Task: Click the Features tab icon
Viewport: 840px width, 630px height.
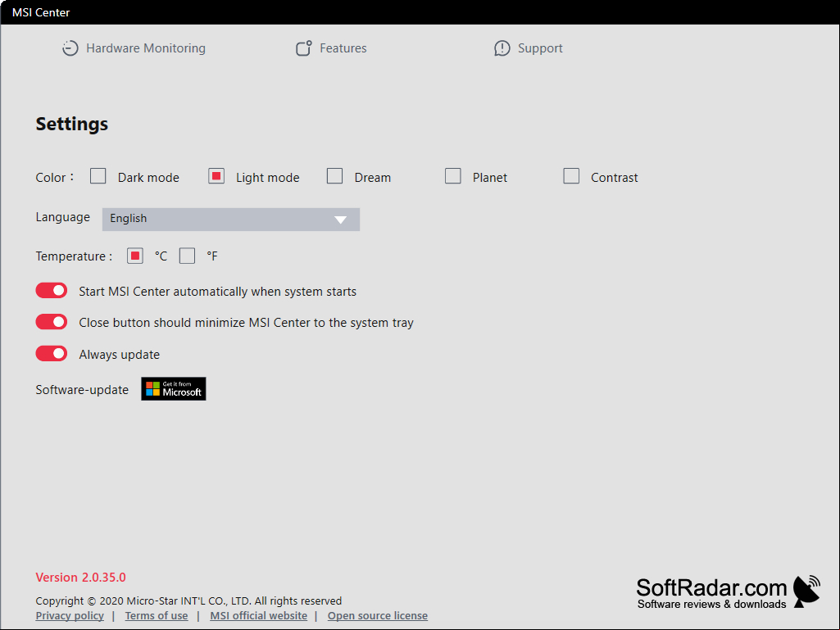Action: (304, 48)
